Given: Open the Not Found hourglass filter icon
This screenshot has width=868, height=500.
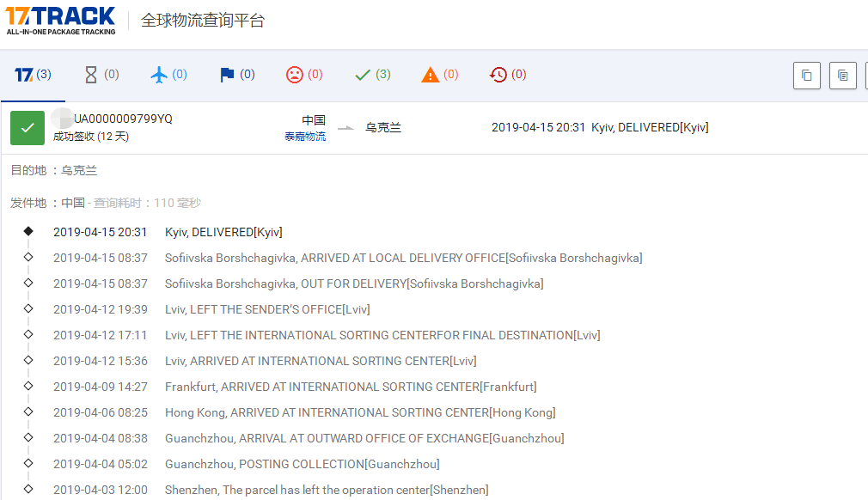Looking at the screenshot, I should (92, 74).
